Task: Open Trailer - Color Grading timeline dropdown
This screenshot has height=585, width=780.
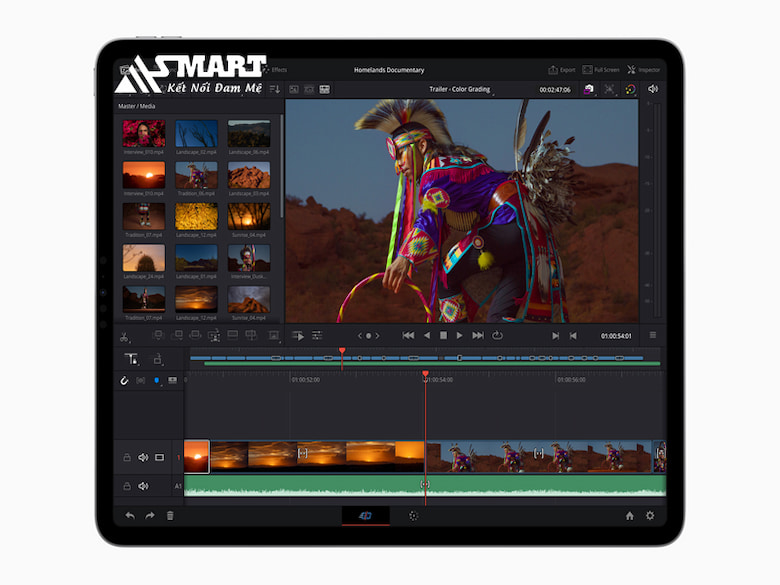Action: point(460,89)
